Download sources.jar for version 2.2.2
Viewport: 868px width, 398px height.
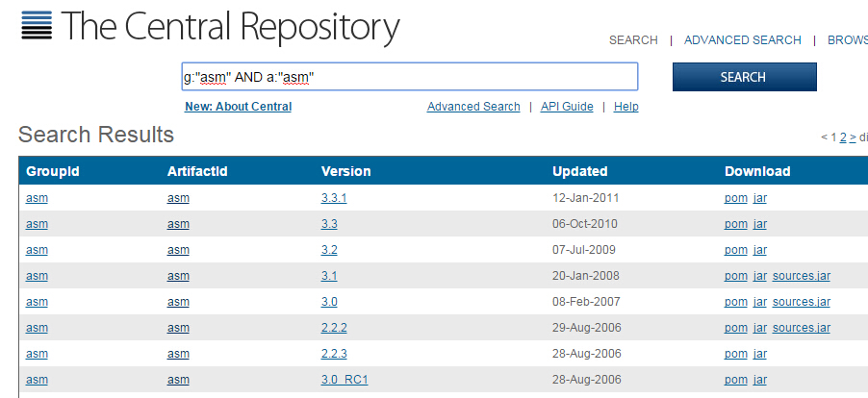[801, 328]
